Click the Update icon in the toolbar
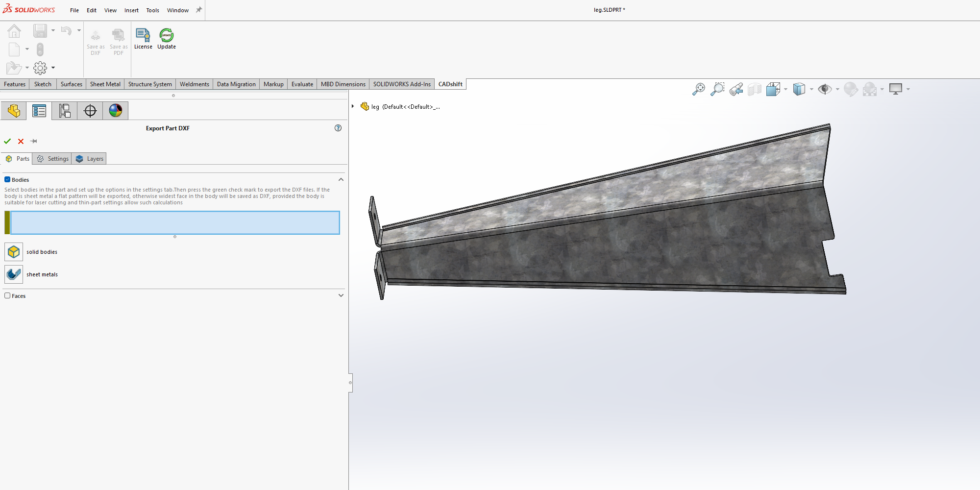Image resolution: width=980 pixels, height=490 pixels. [x=167, y=35]
